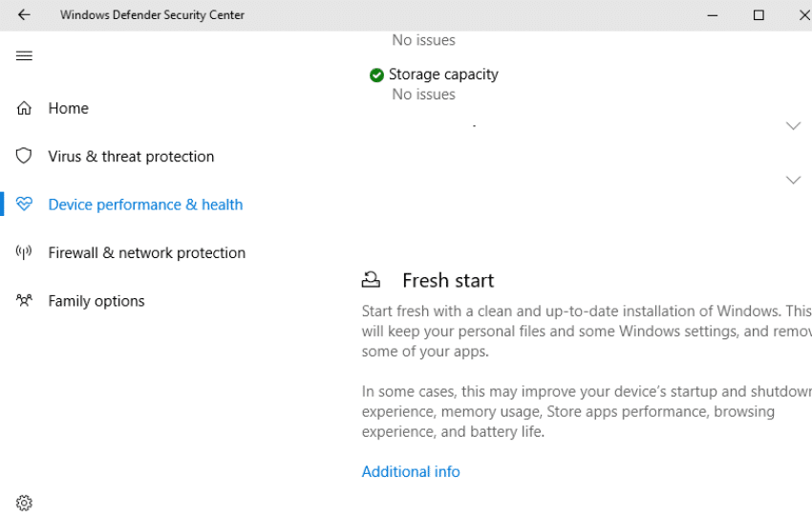Maximize the Windows Defender Security Center window
Image resolution: width=812 pixels, height=517 pixels.
pyautogui.click(x=759, y=15)
